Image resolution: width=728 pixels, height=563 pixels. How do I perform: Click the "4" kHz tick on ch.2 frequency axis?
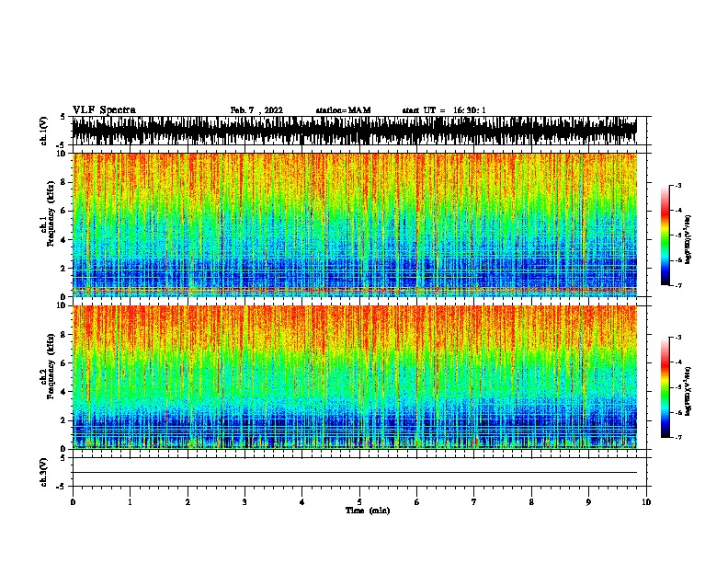(64, 392)
